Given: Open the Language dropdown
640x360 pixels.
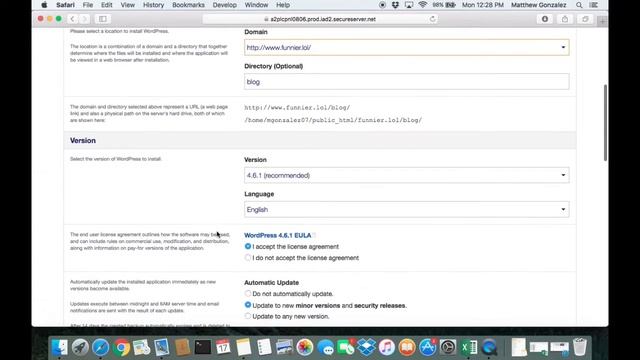Looking at the screenshot, I should pyautogui.click(x=407, y=209).
